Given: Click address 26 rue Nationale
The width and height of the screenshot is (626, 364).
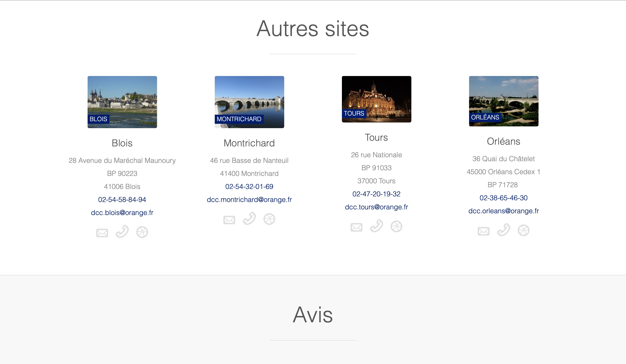Looking at the screenshot, I should point(377,155).
